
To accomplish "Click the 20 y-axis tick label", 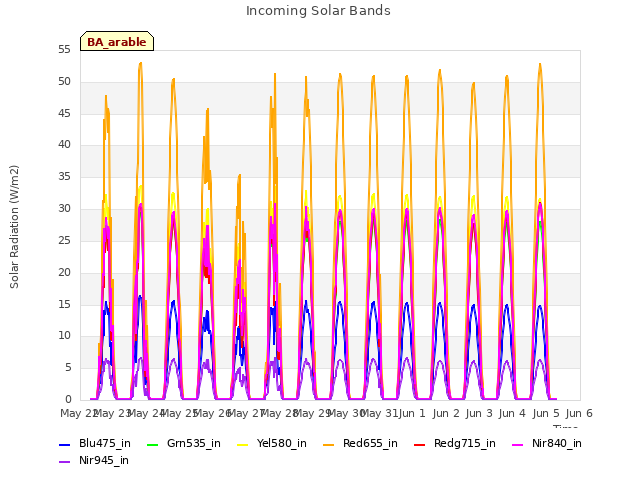I will [x=64, y=272].
